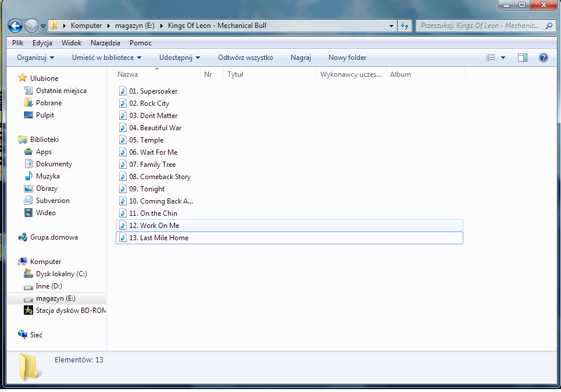The image size is (561, 392).
Task: Select the file 13. Last Mile Home
Action: (x=289, y=238)
